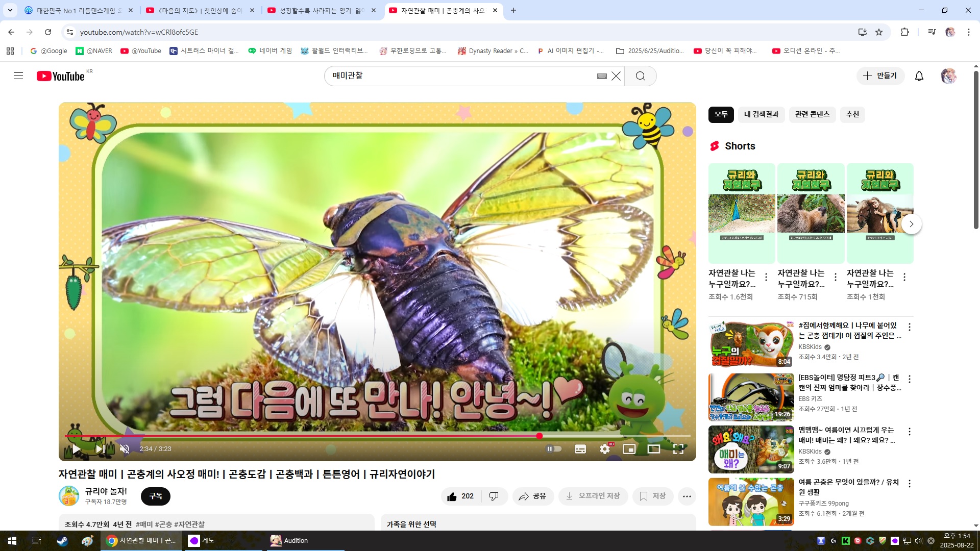Dislike the video with thumbs down
The height and width of the screenshot is (551, 980).
pyautogui.click(x=494, y=496)
